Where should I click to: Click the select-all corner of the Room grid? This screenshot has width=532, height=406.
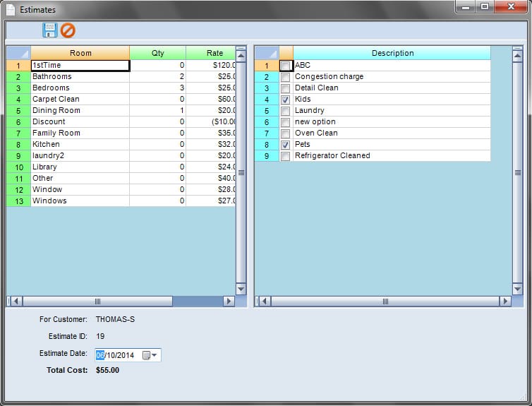pos(18,53)
